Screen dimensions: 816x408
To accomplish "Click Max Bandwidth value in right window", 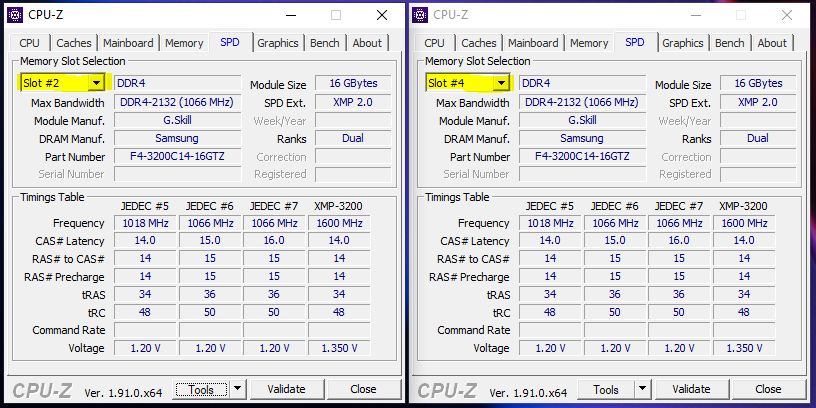I will 582,102.
